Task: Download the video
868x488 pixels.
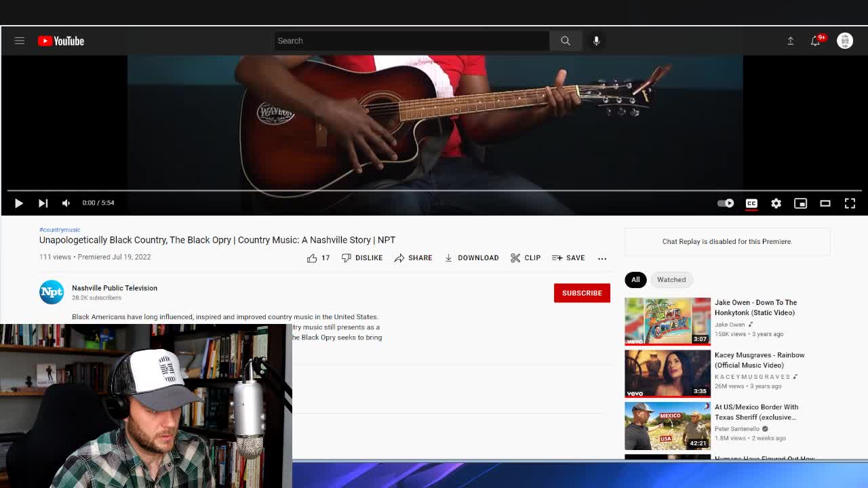Action: click(x=471, y=258)
